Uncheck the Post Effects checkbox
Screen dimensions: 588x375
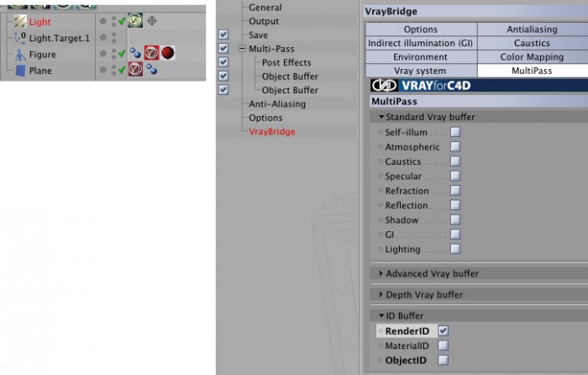pyautogui.click(x=223, y=62)
